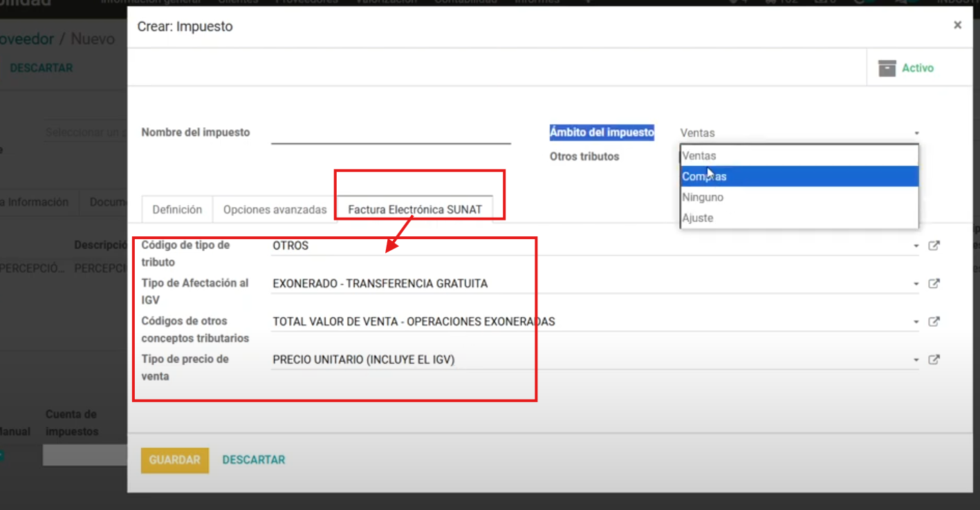Select the Factura Electrónica SUNAT tab
980x510 pixels.
click(x=414, y=209)
